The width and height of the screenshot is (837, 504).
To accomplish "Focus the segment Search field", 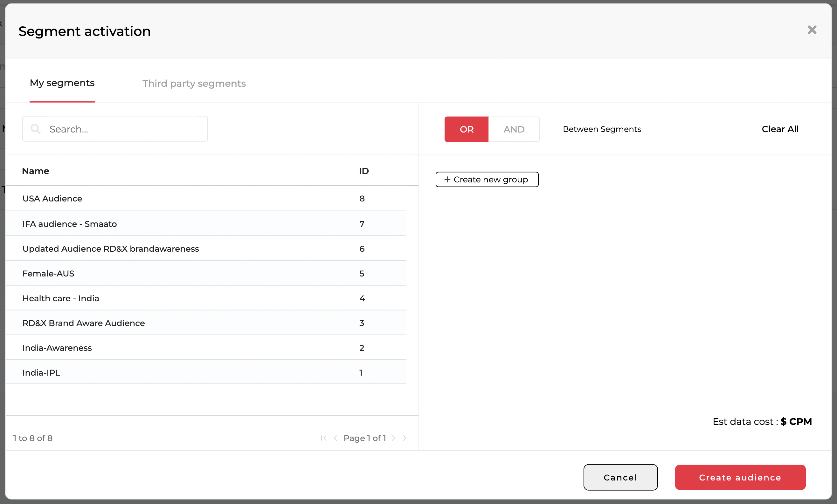I will click(126, 129).
